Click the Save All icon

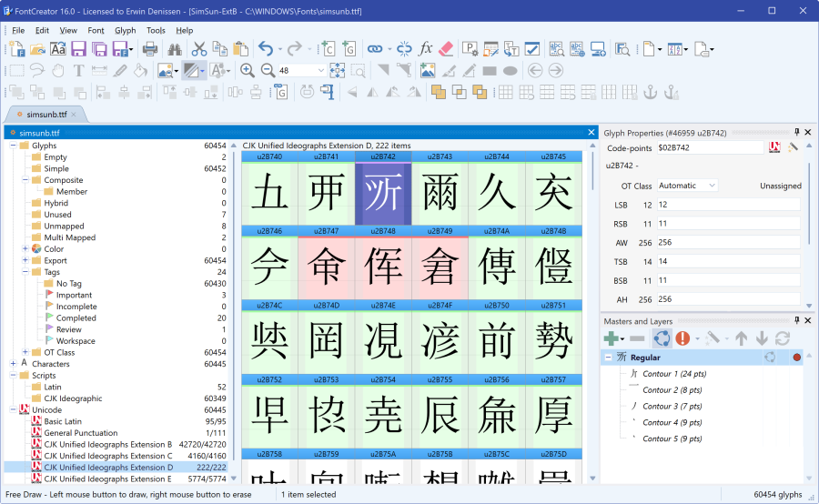pos(99,49)
